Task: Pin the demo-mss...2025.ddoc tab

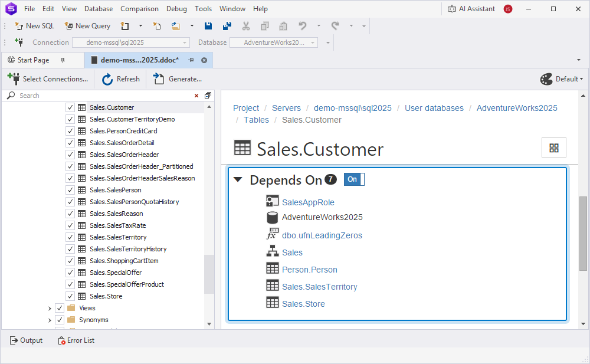Action: coord(191,60)
